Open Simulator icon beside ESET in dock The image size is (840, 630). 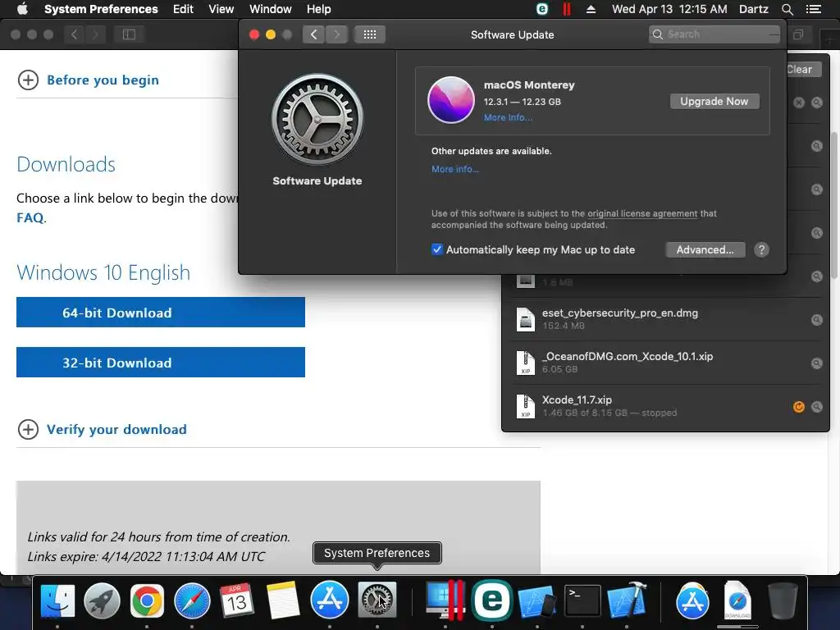pos(537,600)
